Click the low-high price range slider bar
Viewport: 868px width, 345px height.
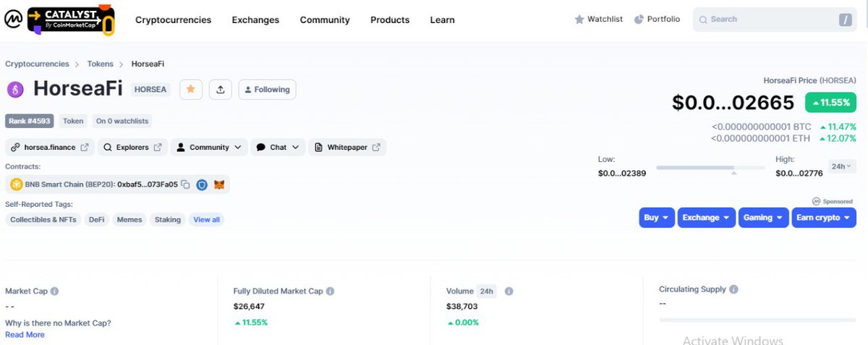point(710,168)
